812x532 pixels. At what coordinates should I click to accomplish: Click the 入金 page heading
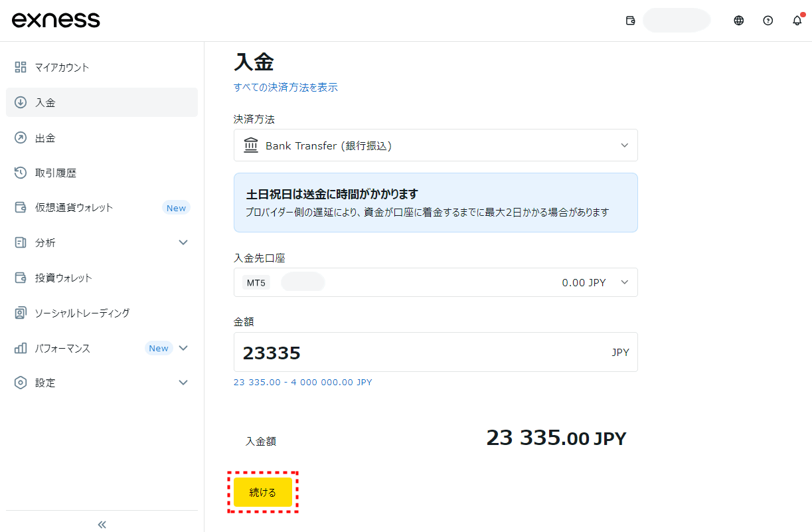254,62
